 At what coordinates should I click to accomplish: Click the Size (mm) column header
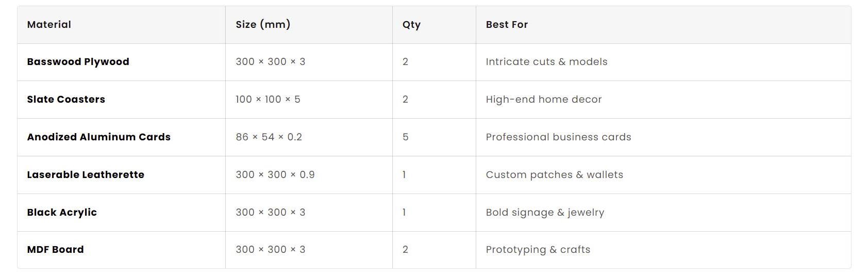click(263, 24)
